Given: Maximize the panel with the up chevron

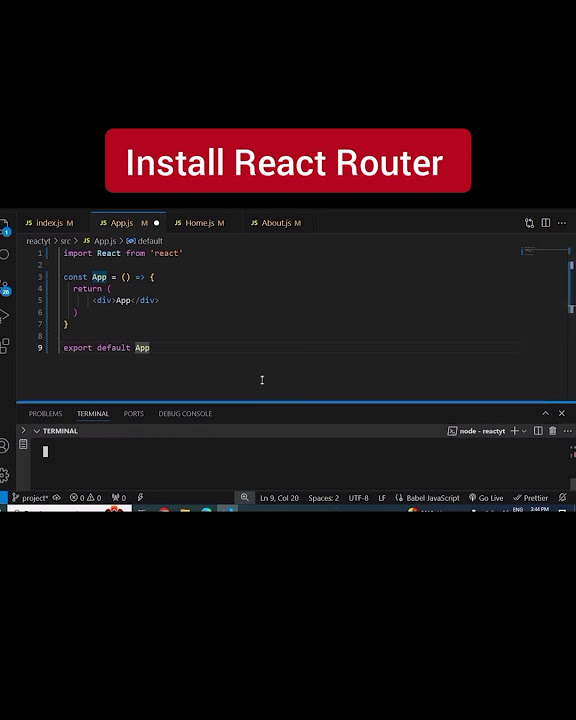Looking at the screenshot, I should (545, 413).
